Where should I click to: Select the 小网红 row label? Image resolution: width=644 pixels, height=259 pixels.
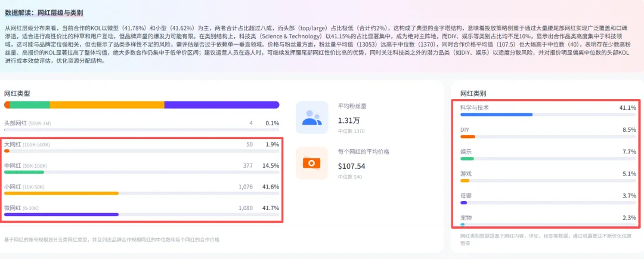[x=24, y=187]
